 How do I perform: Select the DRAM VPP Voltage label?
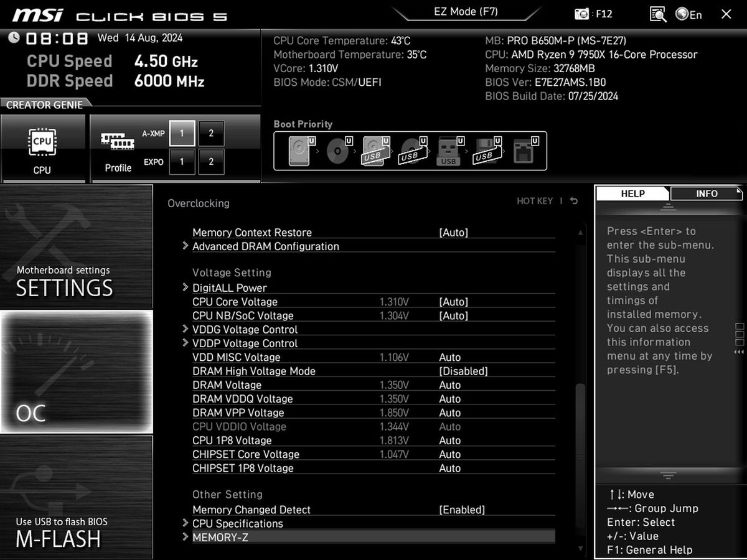[x=238, y=413]
